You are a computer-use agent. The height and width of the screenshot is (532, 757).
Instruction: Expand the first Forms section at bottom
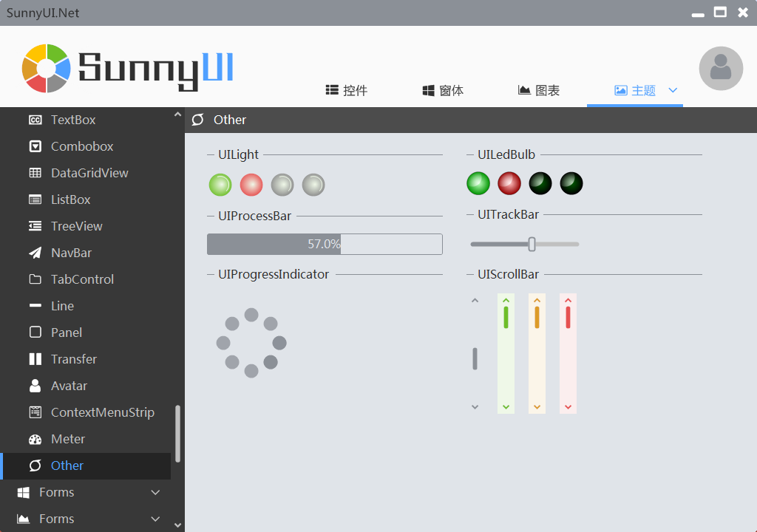click(x=55, y=491)
